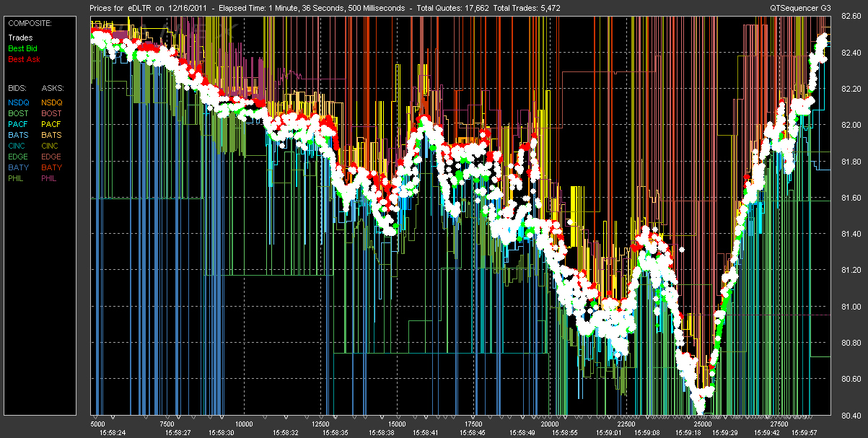Viewport: 868px width, 438px height.
Task: Pick BATS in the ASKS legend column
Action: pyautogui.click(x=51, y=135)
